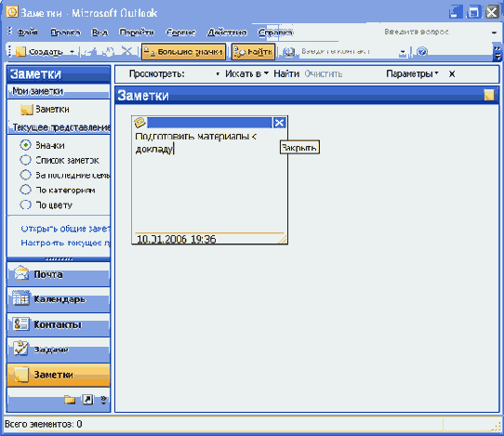Viewport: 504px width, 436px height.
Task: Toggle the Большие значки view button
Action: (x=183, y=52)
